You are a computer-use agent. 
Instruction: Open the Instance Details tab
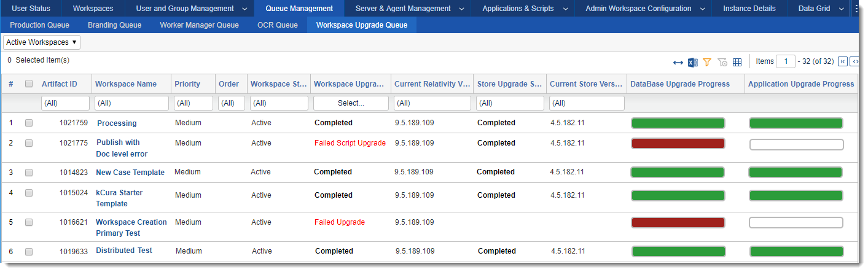click(749, 9)
